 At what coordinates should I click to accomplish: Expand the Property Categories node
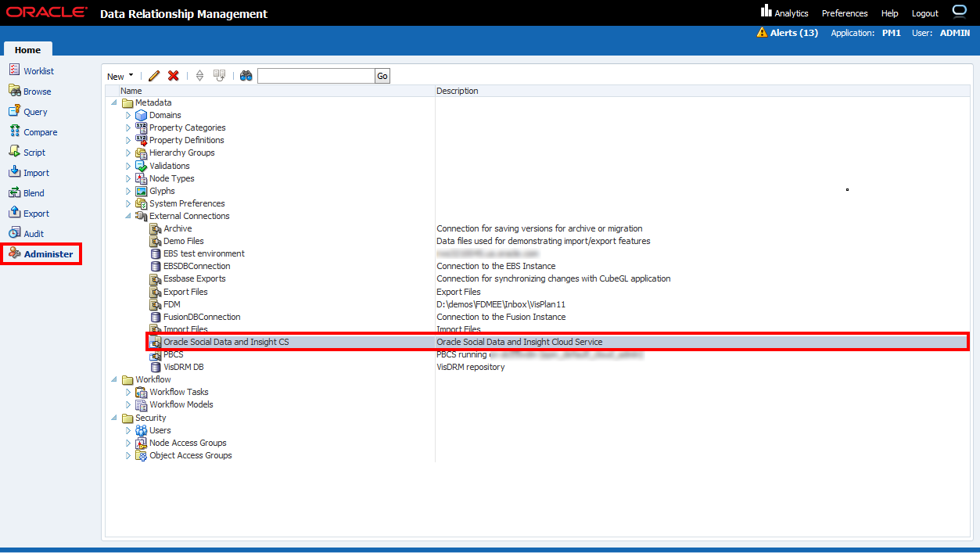pos(128,127)
